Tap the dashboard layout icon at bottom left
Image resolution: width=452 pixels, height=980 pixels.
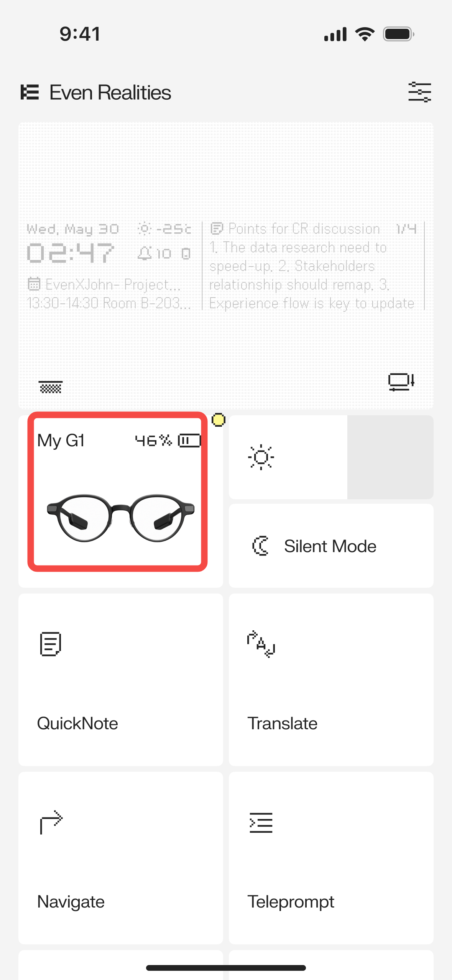[x=51, y=387]
